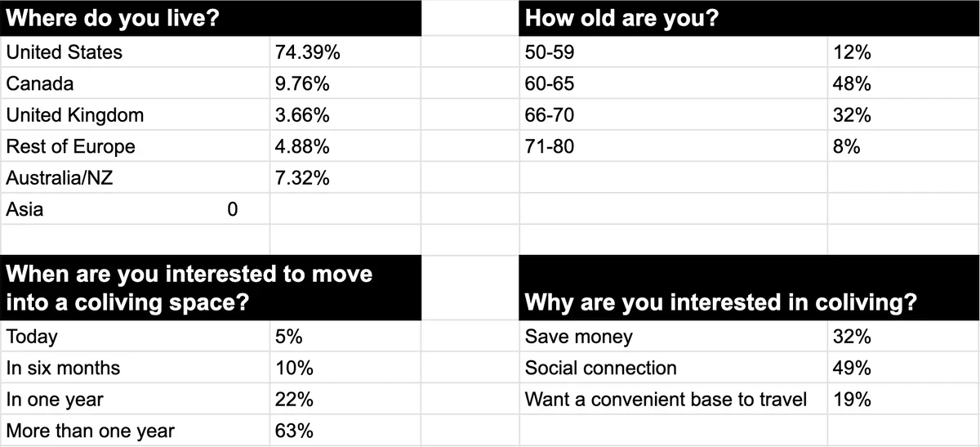Click the 4.88% Rest of Europe value
980x447 pixels.
[345, 147]
